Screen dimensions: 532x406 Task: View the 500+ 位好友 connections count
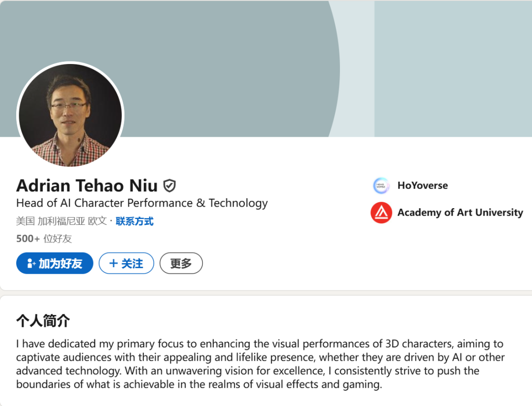tap(44, 239)
